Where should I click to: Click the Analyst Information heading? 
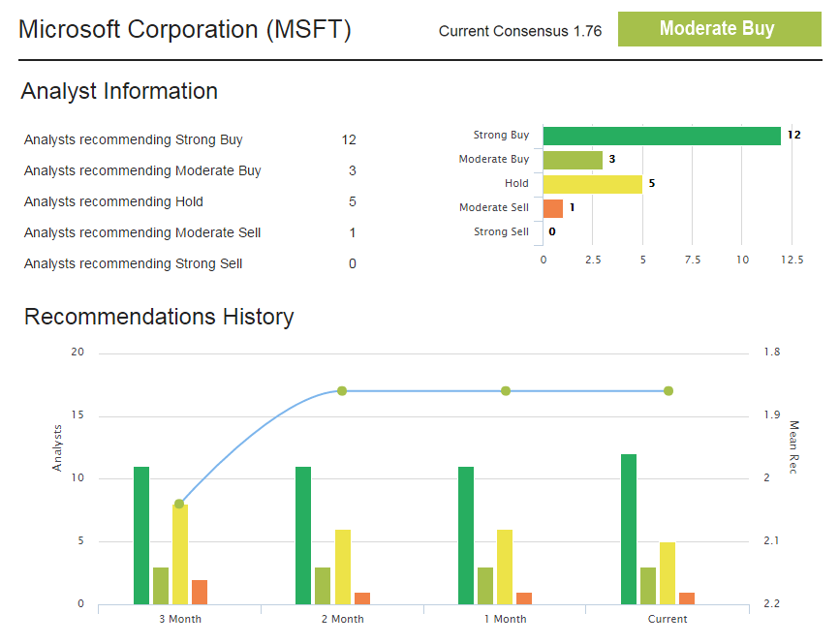tap(119, 91)
